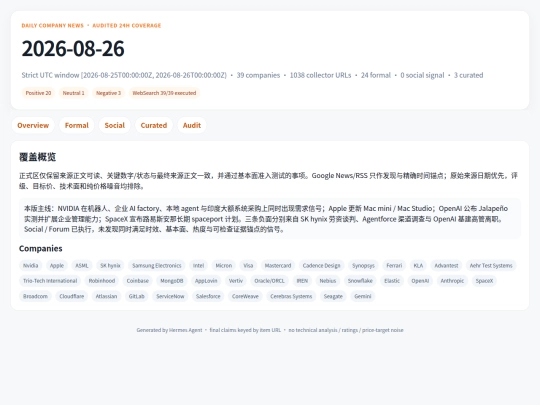540x405 pixels.
Task: Click the 3 curated stat
Action: (468, 75)
